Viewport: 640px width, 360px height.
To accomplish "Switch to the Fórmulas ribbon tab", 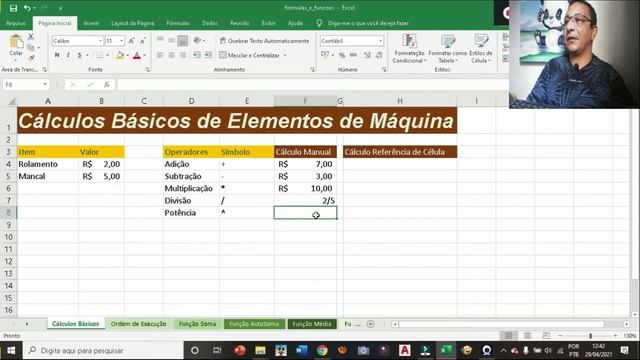I will pyautogui.click(x=178, y=23).
